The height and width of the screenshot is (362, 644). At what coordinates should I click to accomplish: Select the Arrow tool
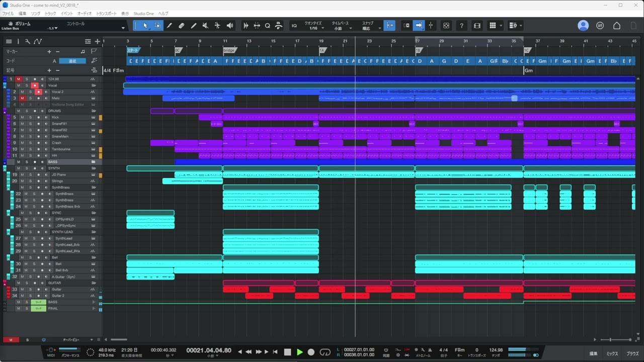145,26
